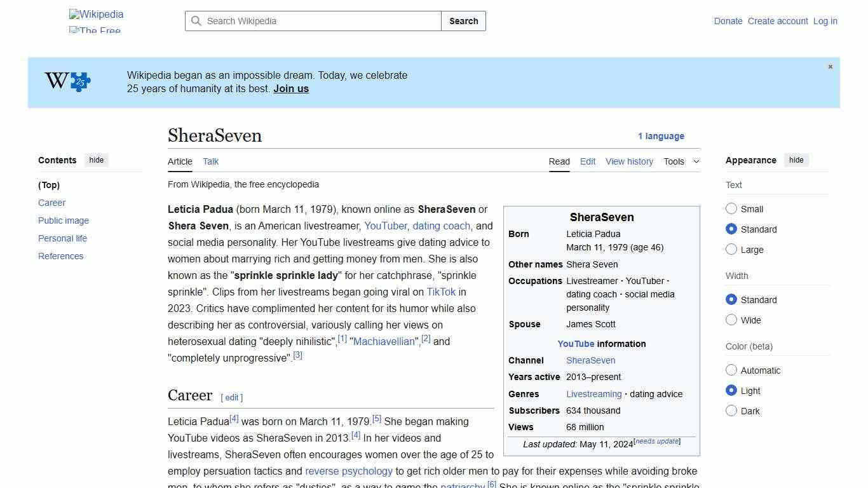Click the Livestreaming link in the infobox
This screenshot has width=868, height=488.
pos(593,394)
